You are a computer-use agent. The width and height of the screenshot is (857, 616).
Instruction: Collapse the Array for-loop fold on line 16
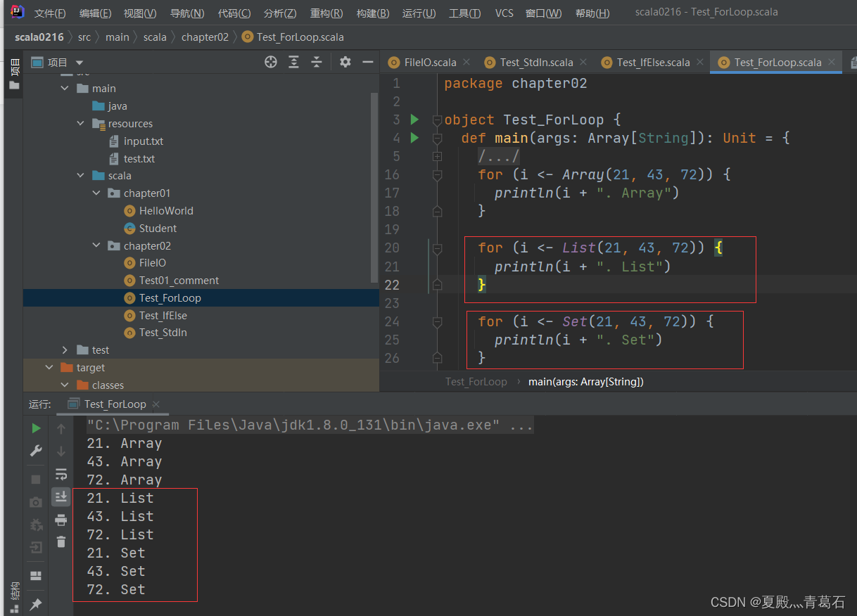point(437,174)
